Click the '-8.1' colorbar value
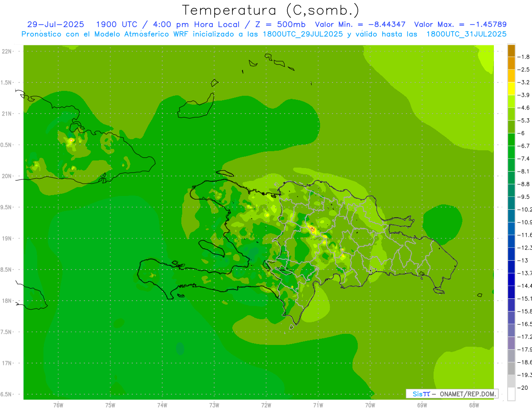This screenshot has height=411, width=532. coord(524,172)
